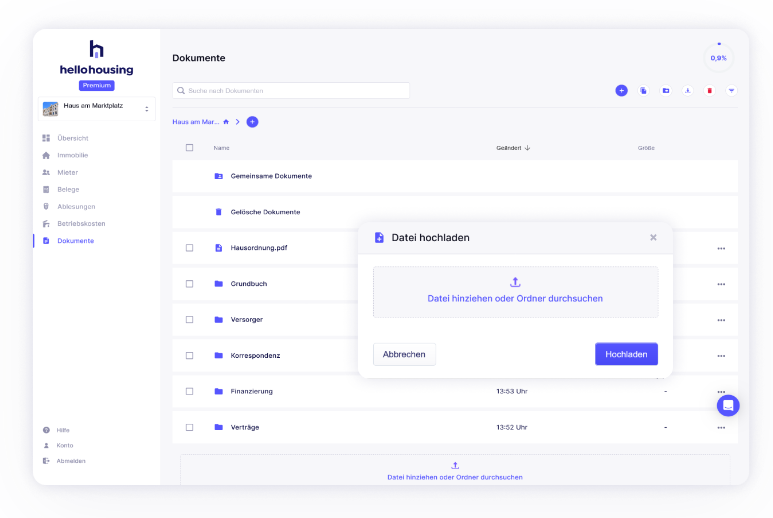Open the chat support bubble

point(728,405)
